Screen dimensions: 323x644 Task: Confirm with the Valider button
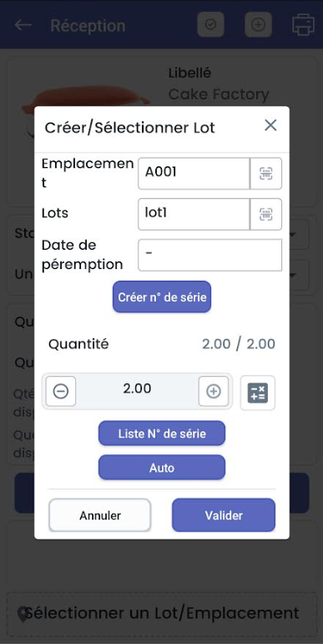pyautogui.click(x=224, y=515)
